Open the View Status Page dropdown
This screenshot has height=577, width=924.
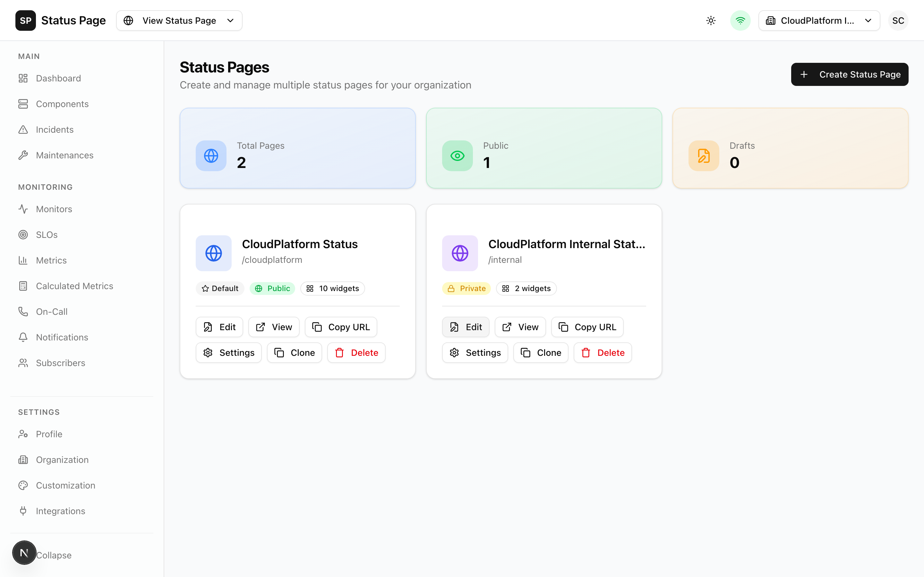[x=179, y=20]
